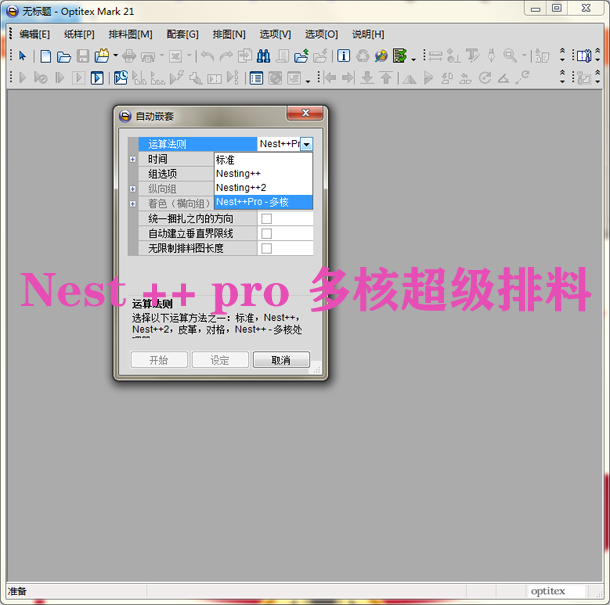Open dropdown arrow beside plotter icon
610x605 pixels.
(x=161, y=56)
